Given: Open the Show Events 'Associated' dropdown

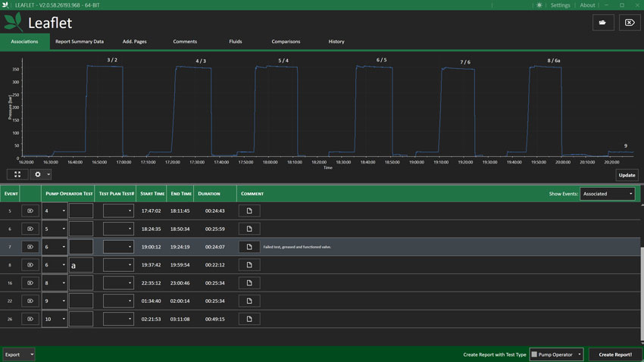Looking at the screenshot, I should [607, 194].
